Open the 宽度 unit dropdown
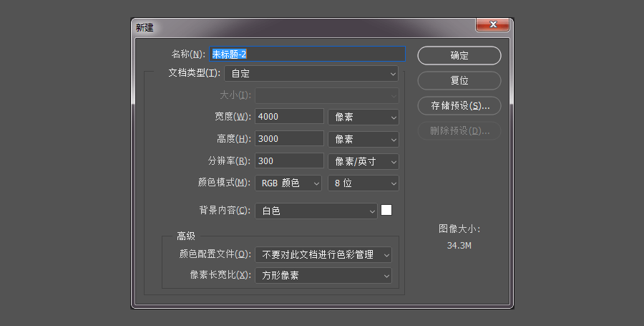Viewport: 644px width, 326px height. tap(363, 117)
